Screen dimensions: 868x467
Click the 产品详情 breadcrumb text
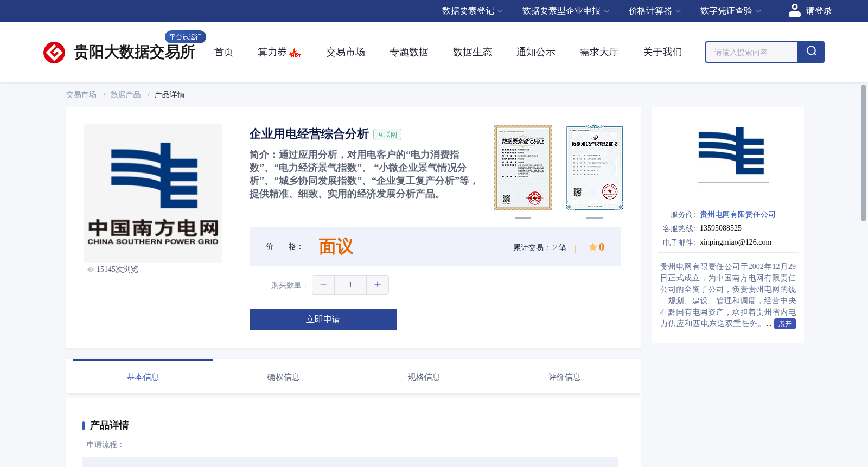[x=170, y=95]
